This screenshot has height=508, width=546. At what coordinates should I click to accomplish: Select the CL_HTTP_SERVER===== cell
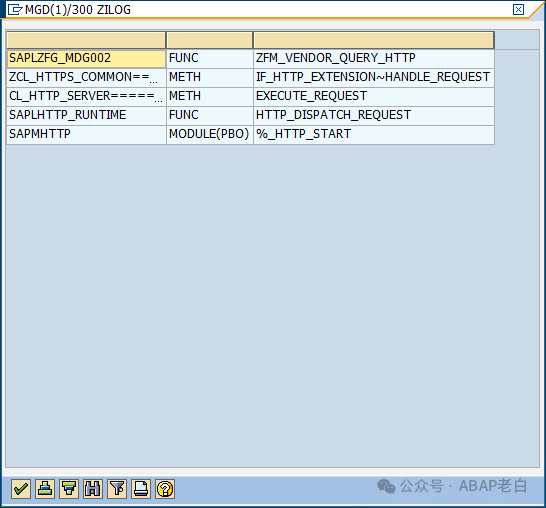[86, 96]
